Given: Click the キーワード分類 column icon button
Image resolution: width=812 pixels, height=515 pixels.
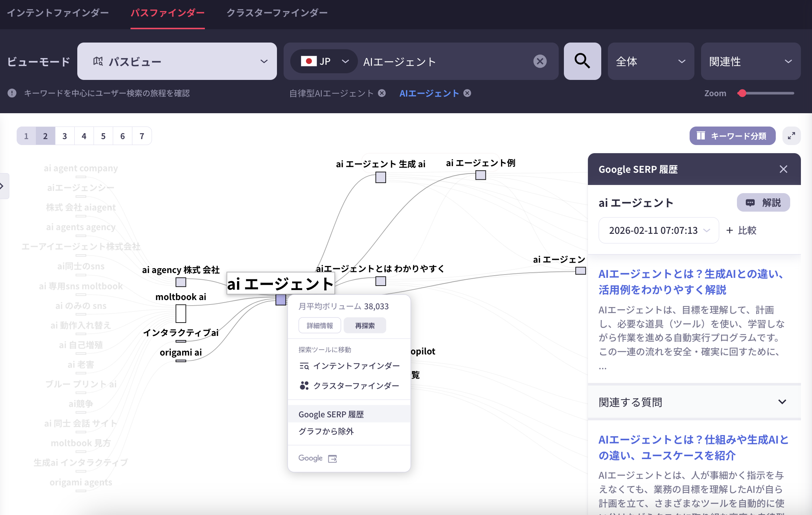Looking at the screenshot, I should [701, 136].
